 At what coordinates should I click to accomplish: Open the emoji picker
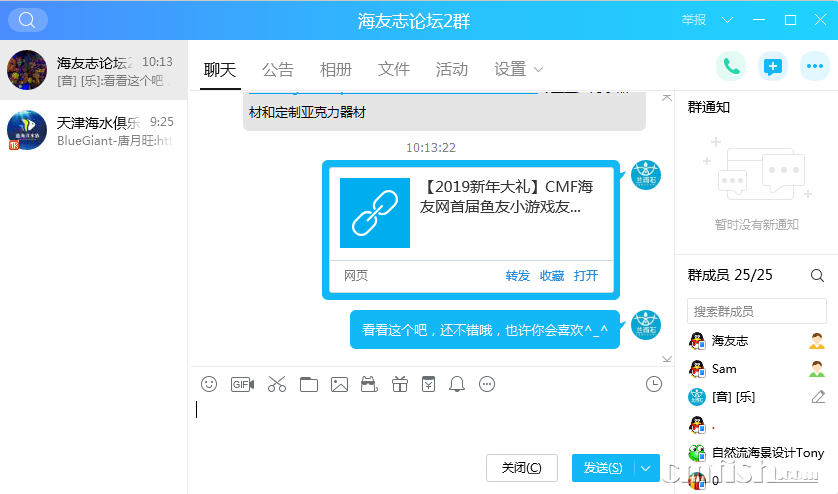point(209,384)
